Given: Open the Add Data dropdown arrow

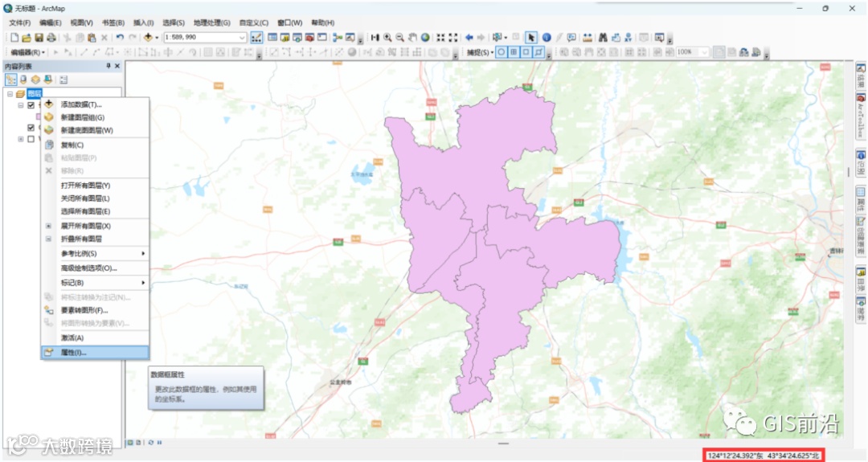Looking at the screenshot, I should click(x=157, y=38).
